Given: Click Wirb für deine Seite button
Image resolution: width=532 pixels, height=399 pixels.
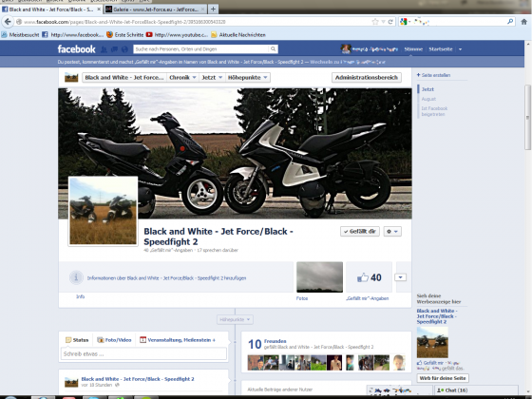Looking at the screenshot, I should (x=443, y=378).
